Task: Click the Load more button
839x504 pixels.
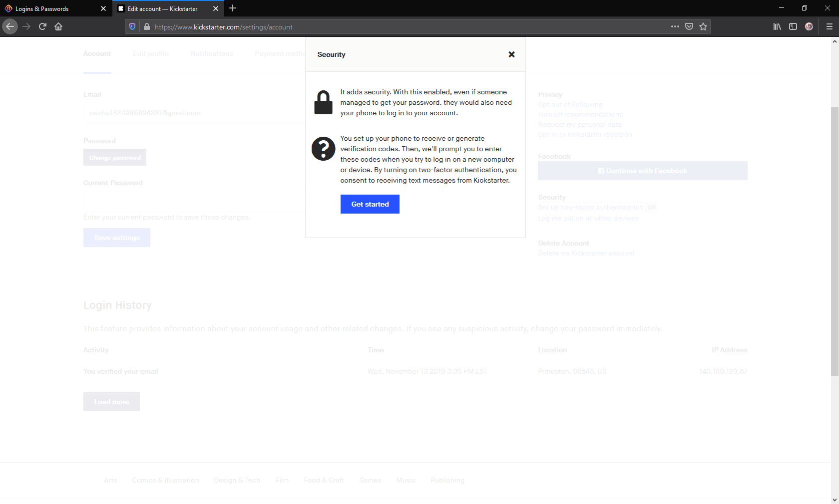Action: point(111,402)
